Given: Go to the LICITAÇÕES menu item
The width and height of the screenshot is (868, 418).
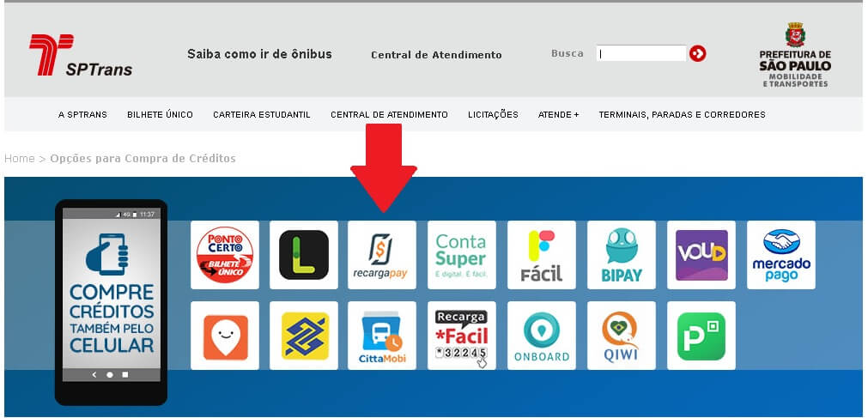Looking at the screenshot, I should [493, 115].
